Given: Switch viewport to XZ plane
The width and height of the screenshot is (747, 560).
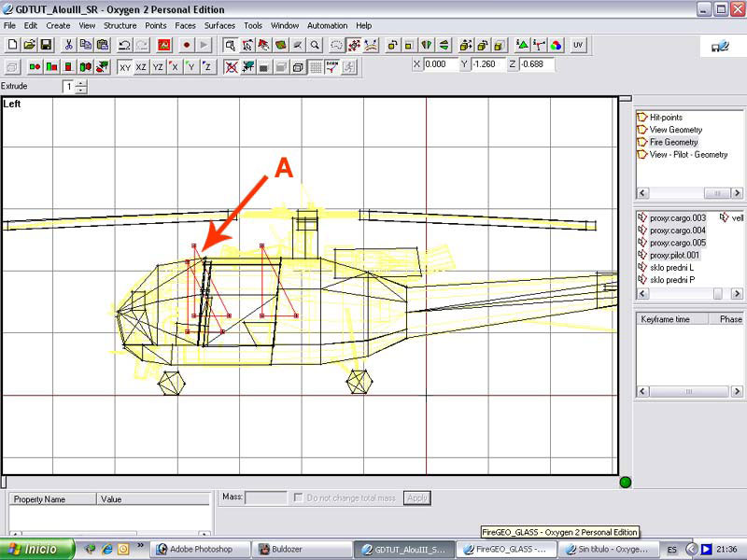Looking at the screenshot, I should point(141,67).
